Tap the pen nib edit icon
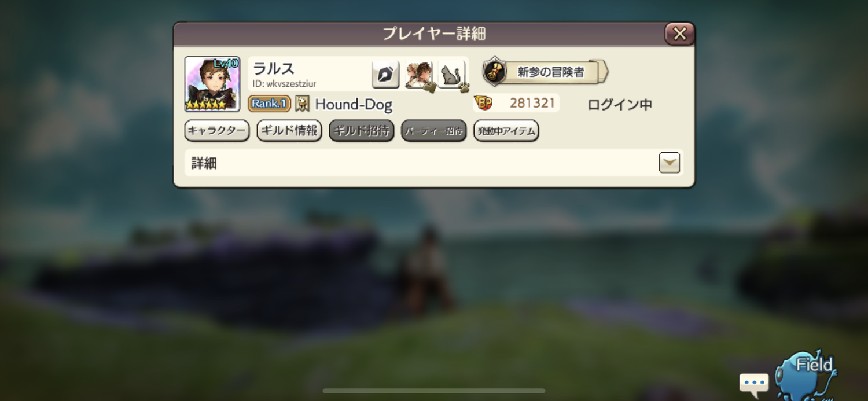 click(x=385, y=75)
